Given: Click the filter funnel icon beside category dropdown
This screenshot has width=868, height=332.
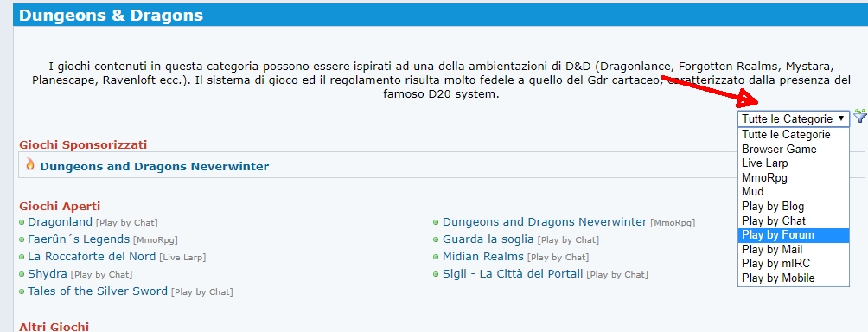Looking at the screenshot, I should click(859, 116).
